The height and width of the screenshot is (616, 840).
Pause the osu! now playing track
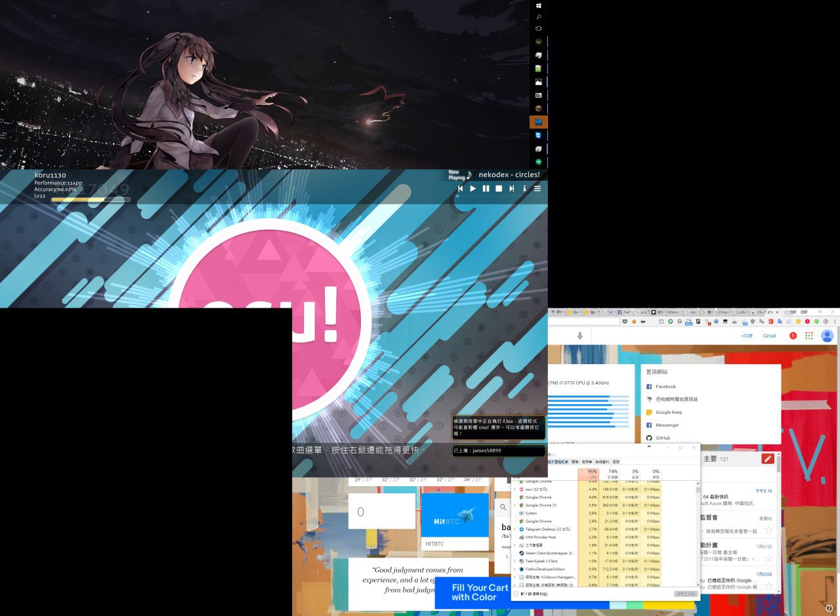click(x=486, y=188)
